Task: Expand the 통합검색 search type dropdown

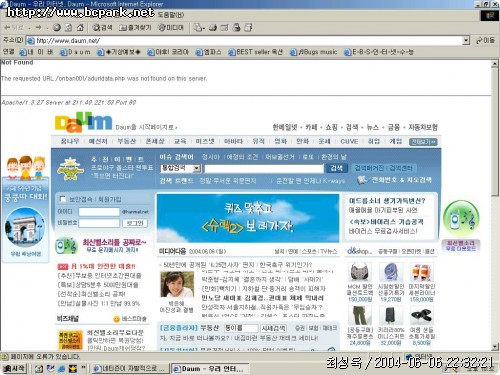Action: click(x=197, y=168)
